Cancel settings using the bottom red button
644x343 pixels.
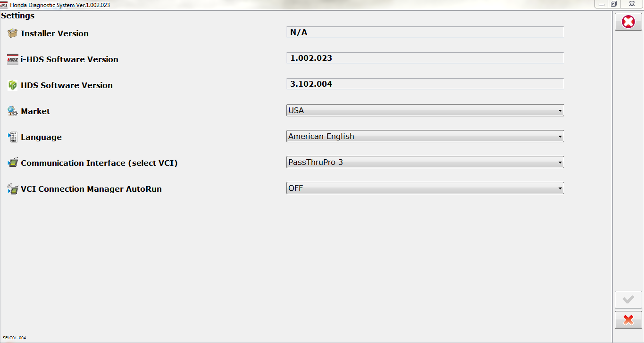(x=628, y=320)
